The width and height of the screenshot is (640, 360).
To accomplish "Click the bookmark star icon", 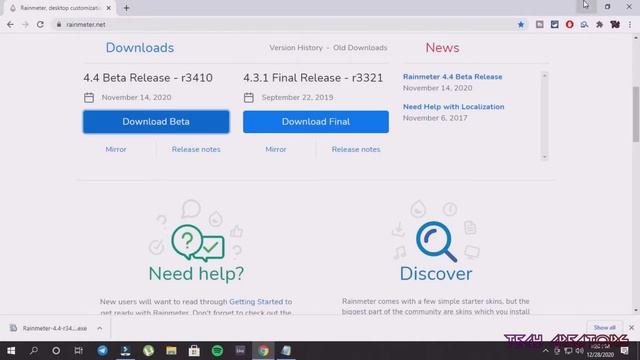I will tap(521, 24).
